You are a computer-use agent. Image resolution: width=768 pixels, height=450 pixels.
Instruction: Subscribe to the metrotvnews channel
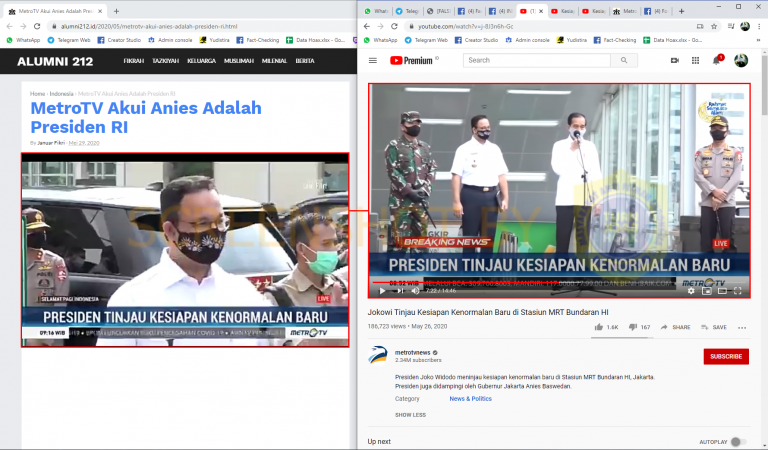(726, 356)
